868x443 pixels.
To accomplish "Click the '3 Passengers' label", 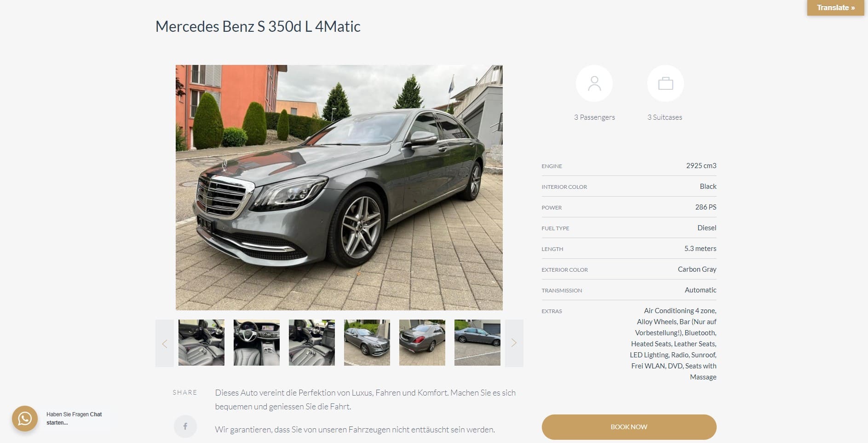I will point(594,117).
